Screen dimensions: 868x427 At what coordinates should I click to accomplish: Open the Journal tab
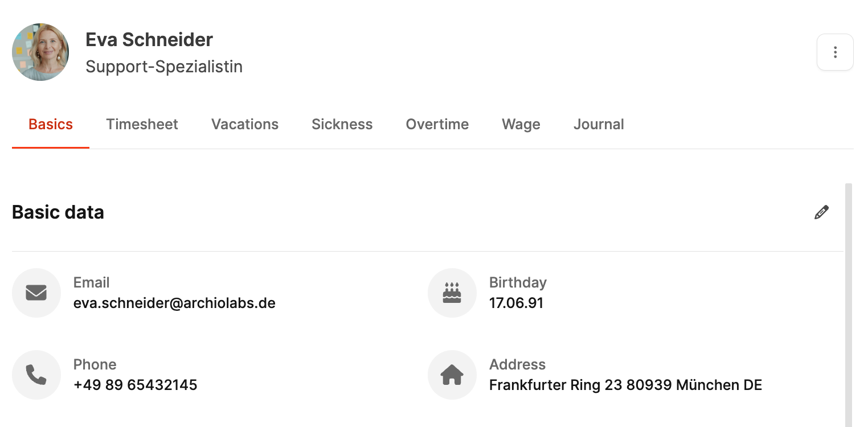click(599, 124)
